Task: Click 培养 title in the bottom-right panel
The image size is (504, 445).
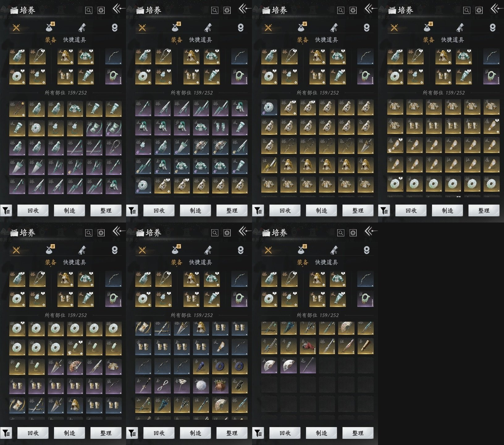Action: [279, 233]
